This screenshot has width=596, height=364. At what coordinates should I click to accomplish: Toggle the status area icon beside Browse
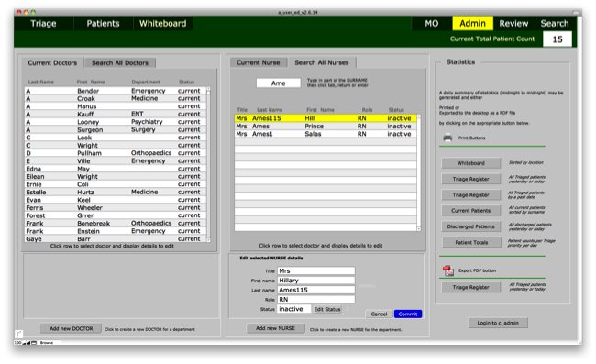[34, 343]
